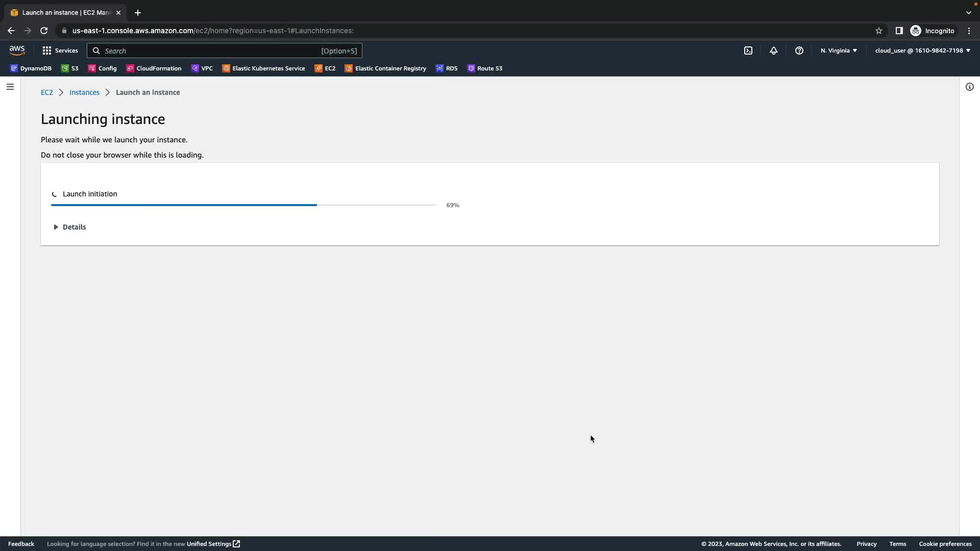Open Cookie preferences in footer

(x=945, y=544)
